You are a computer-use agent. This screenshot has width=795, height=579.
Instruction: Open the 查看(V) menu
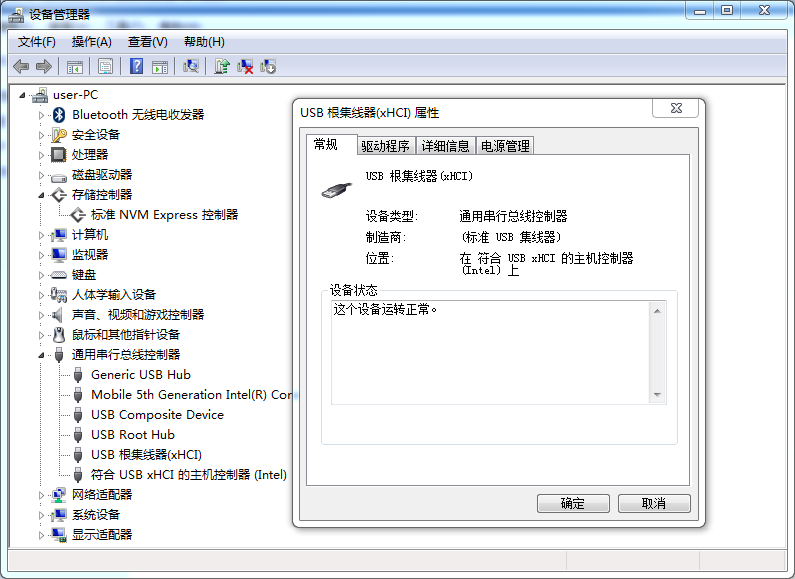point(148,42)
